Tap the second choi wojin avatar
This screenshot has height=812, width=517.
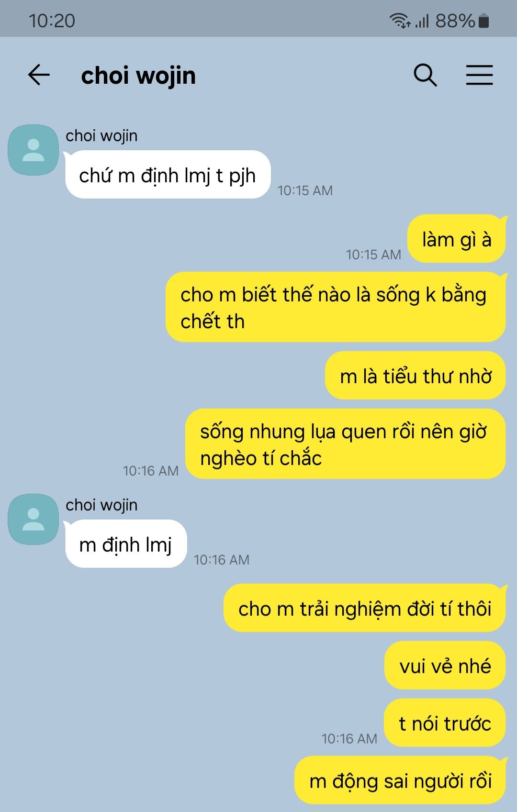pyautogui.click(x=33, y=519)
